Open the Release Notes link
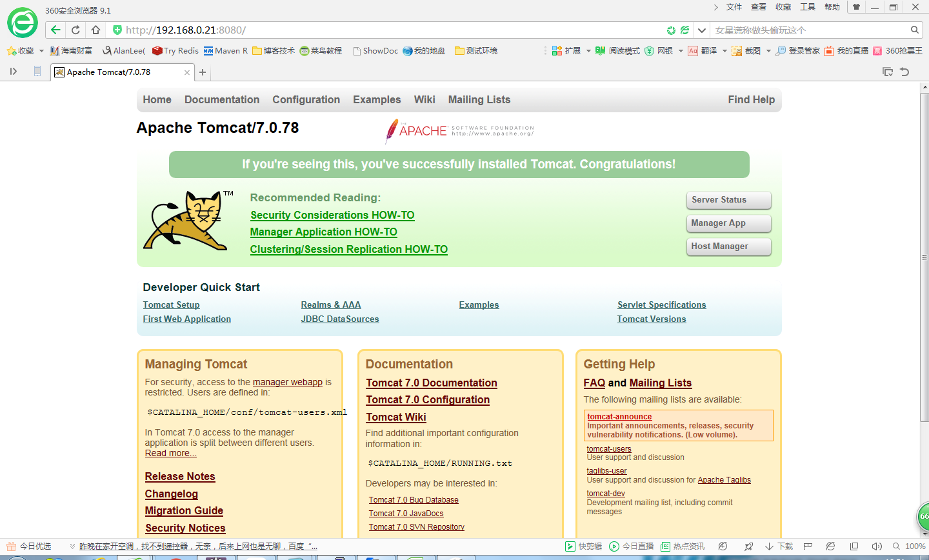Screen dimensions: 929x560 point(180,477)
